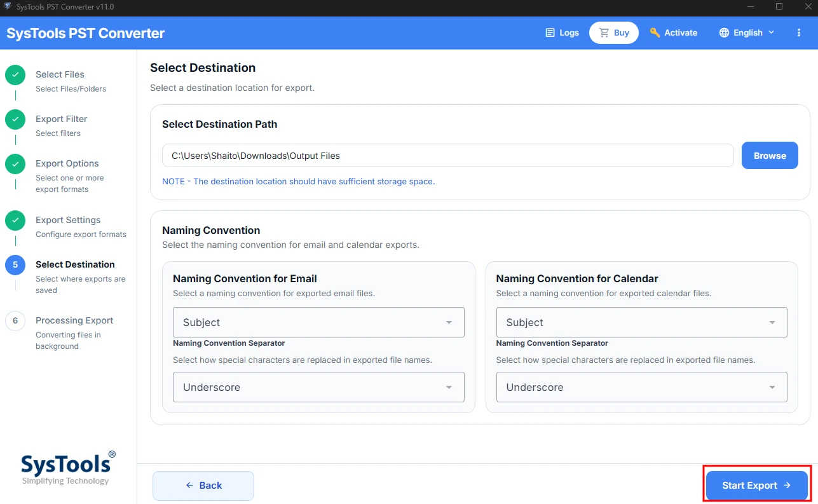The width and height of the screenshot is (818, 504).
Task: Click the Logs label
Action: (x=569, y=32)
